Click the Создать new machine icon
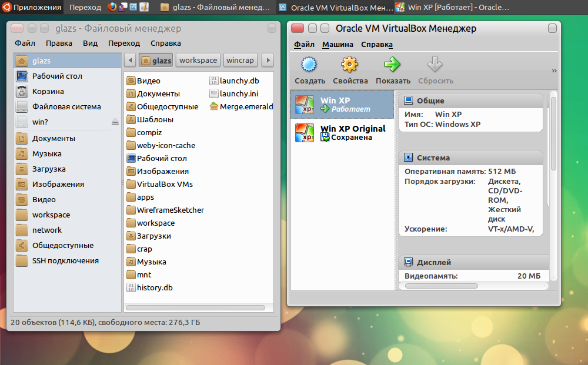 [x=309, y=65]
